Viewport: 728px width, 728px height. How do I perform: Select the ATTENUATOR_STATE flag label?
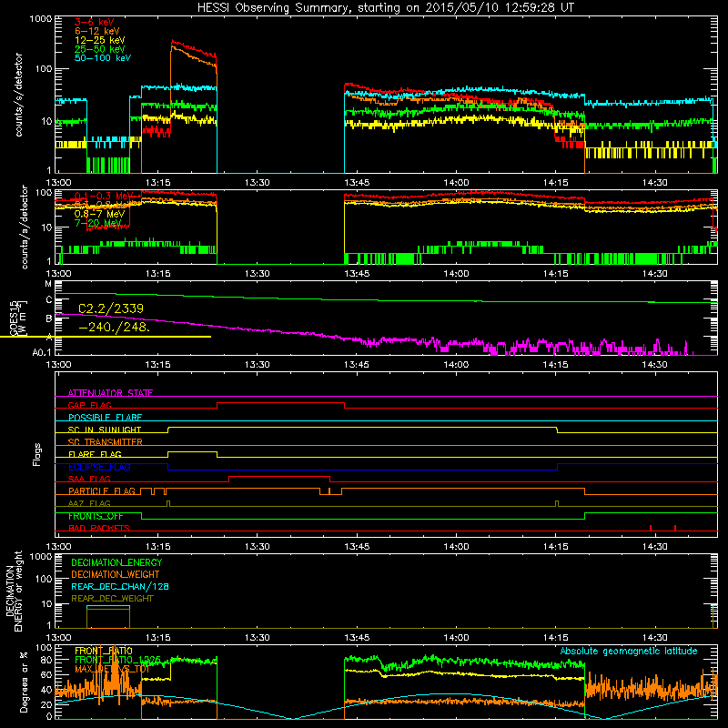(x=110, y=393)
